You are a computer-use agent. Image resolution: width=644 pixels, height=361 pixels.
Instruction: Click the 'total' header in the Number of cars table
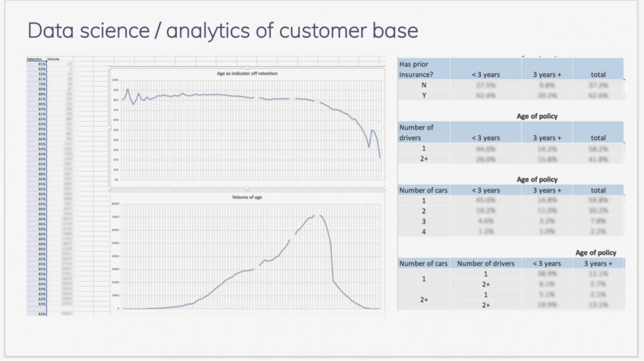pyautogui.click(x=598, y=190)
